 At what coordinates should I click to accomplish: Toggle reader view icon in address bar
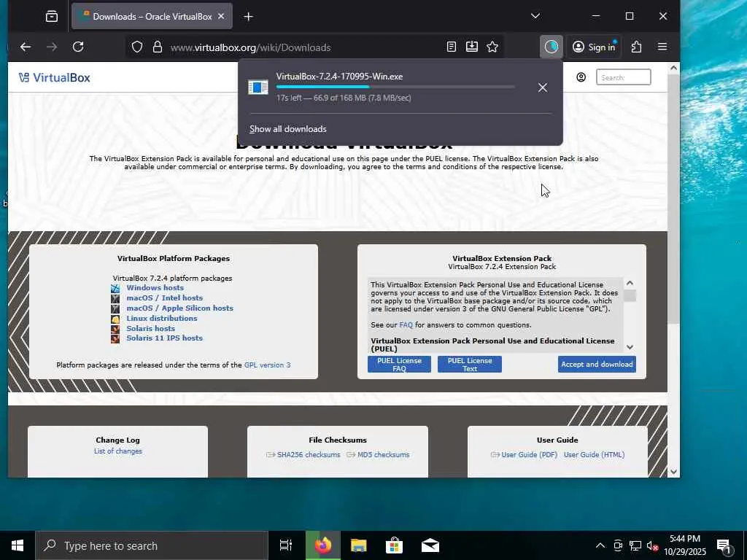(x=451, y=47)
